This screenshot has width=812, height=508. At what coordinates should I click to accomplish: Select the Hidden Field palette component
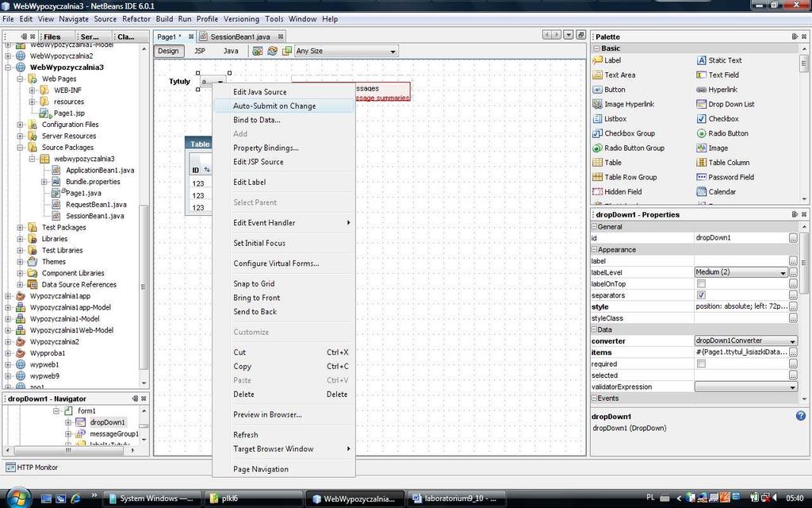click(617, 191)
